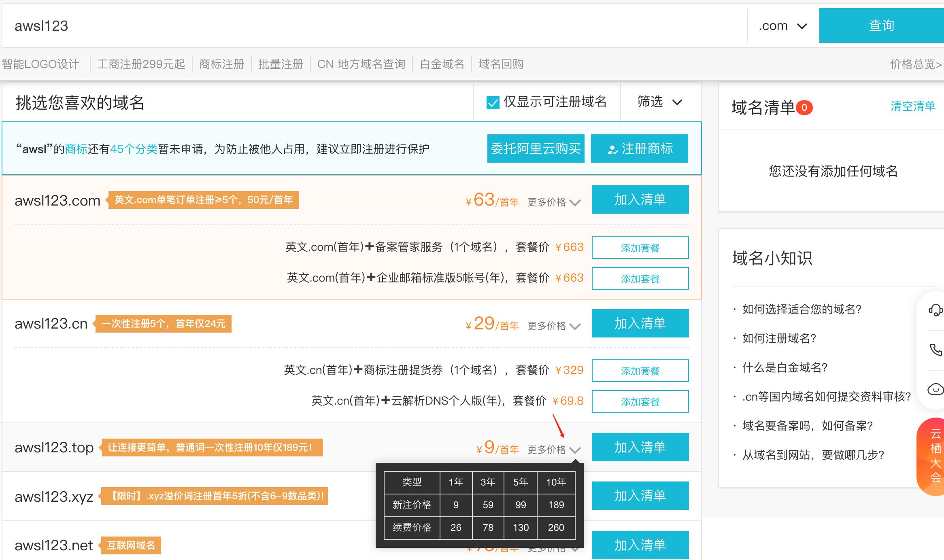
Task: Open 白金域名 menu link
Action: click(442, 64)
